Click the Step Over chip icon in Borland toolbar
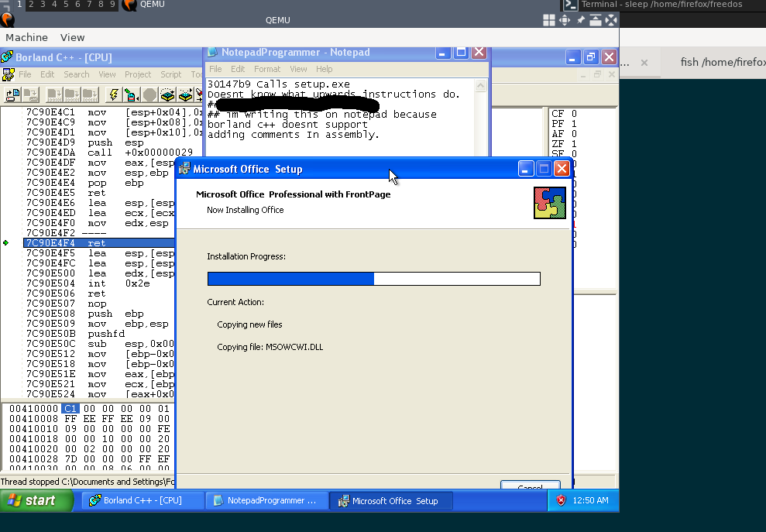The image size is (766, 532). [x=167, y=94]
